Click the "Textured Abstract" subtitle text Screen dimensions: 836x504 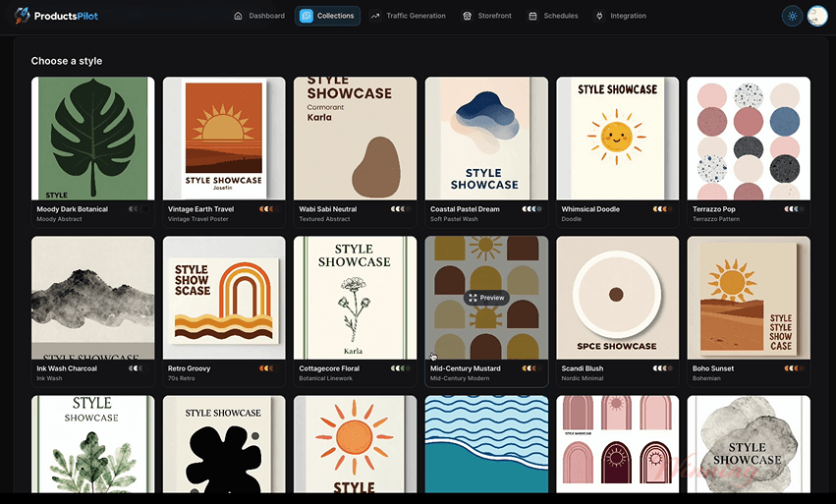click(324, 219)
